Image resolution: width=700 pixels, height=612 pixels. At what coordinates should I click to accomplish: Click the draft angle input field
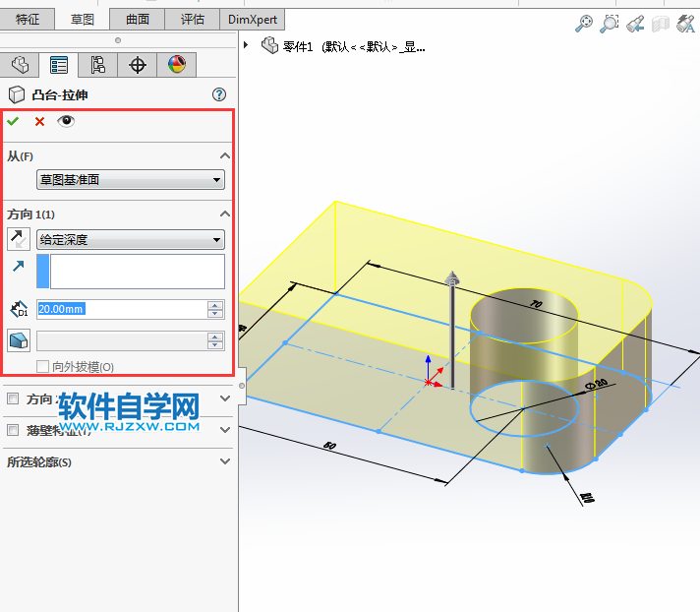coord(122,340)
